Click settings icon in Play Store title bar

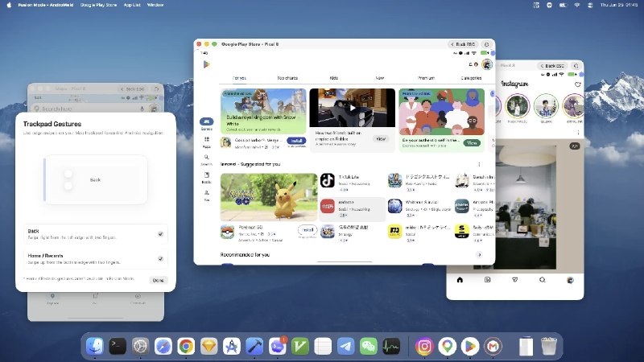487,44
